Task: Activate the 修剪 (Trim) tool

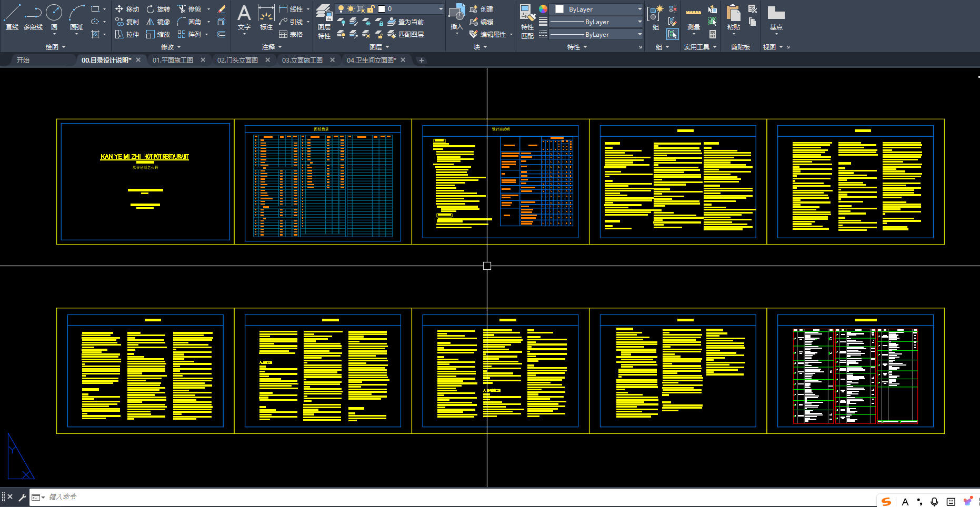Action: point(189,9)
